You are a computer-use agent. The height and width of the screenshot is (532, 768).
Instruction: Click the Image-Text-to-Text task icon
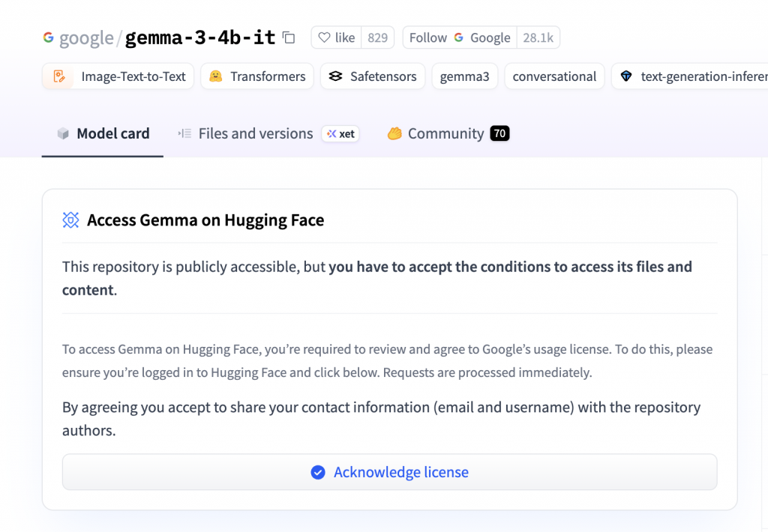pyautogui.click(x=58, y=76)
